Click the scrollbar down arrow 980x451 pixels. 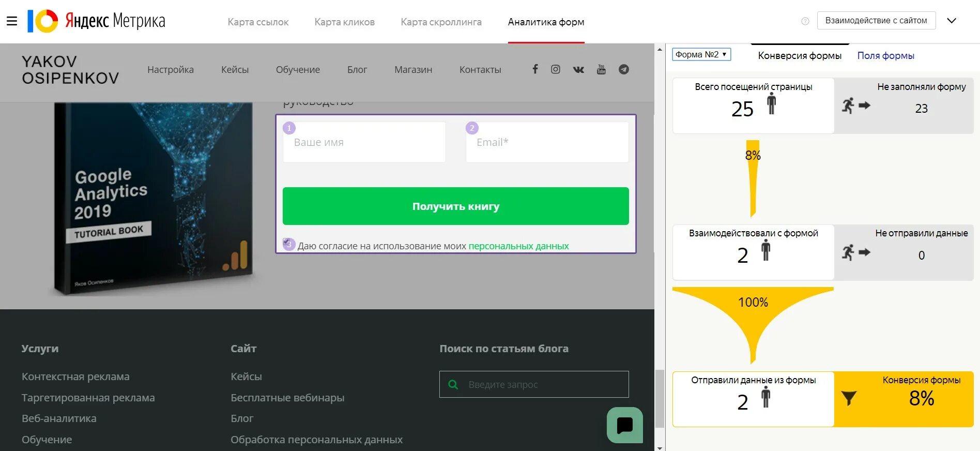(660, 447)
